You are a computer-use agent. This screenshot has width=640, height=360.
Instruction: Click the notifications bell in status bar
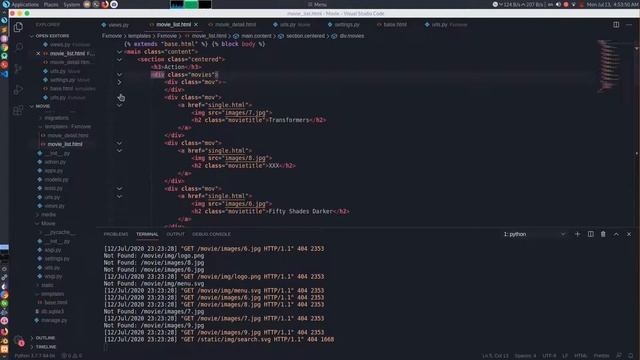tap(631, 356)
